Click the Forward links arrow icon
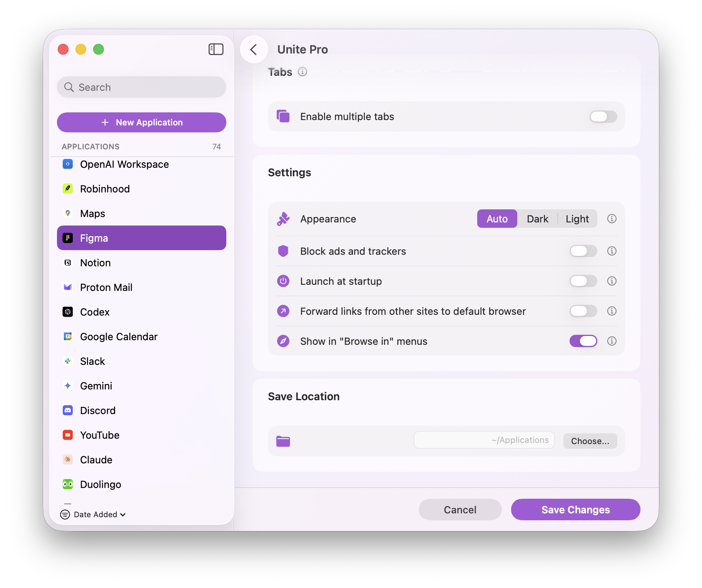Image resolution: width=702 pixels, height=588 pixels. [x=283, y=311]
